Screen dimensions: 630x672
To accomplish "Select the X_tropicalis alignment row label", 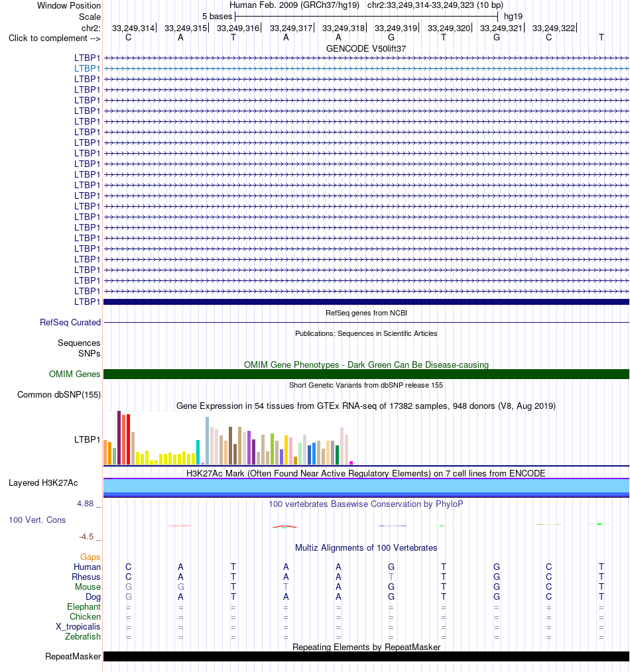I will click(78, 626).
